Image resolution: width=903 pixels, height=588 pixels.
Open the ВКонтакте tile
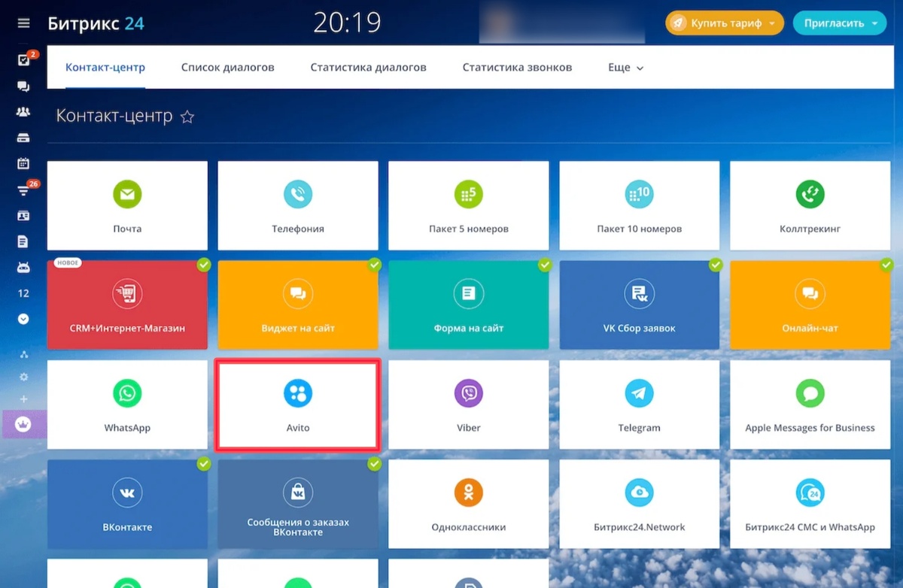click(x=127, y=504)
